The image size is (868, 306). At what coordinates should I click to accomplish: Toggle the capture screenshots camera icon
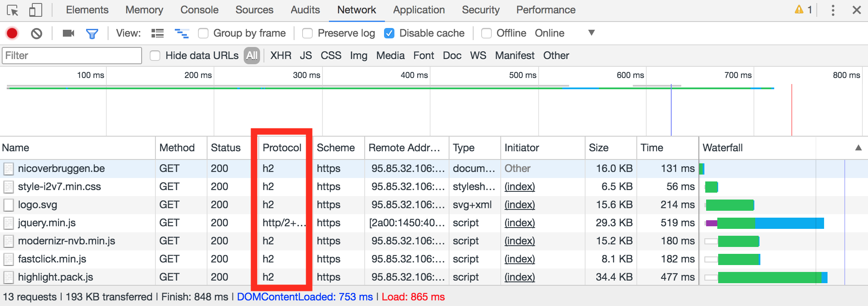68,33
